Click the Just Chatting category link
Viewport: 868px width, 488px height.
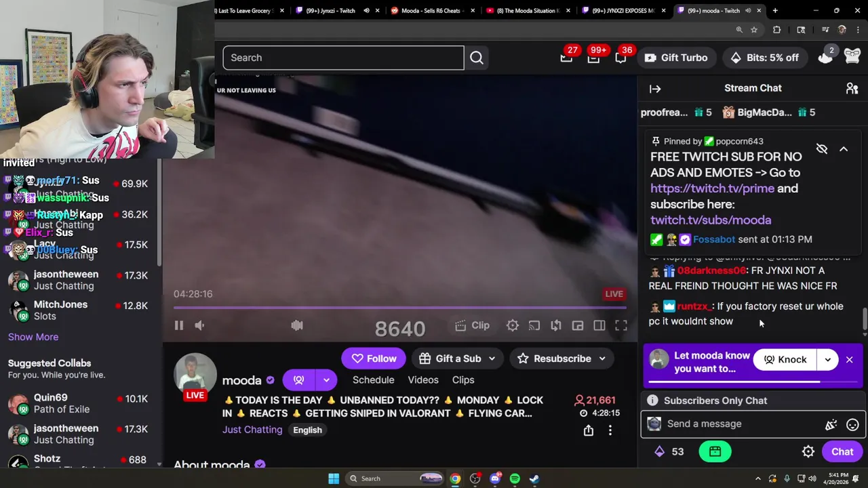252,430
